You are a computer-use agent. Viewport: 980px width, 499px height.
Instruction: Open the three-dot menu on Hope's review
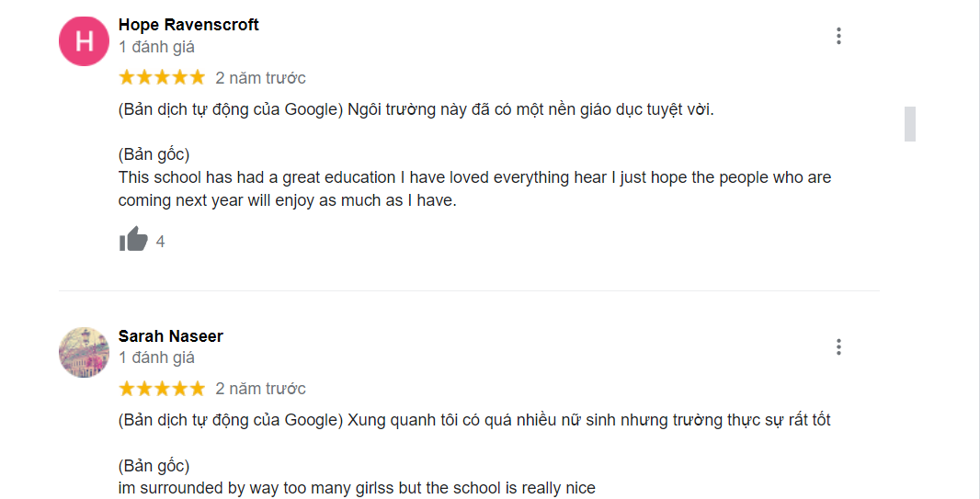point(838,36)
